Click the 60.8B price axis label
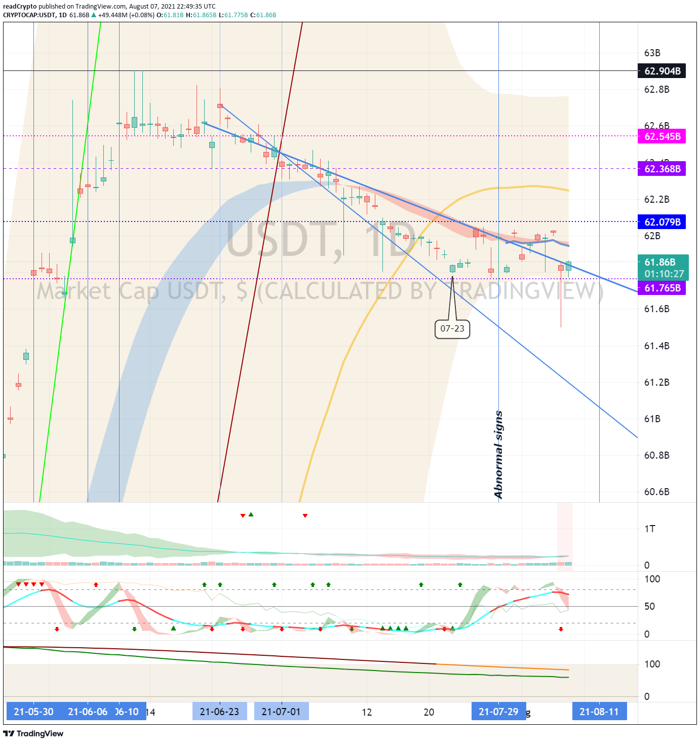 656,455
